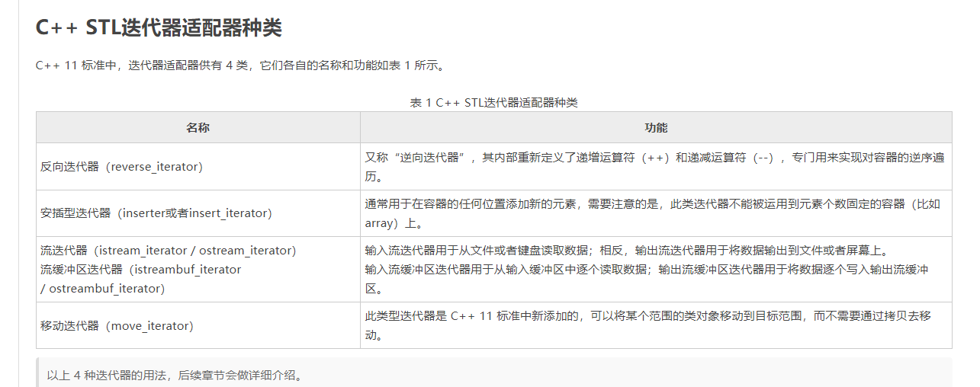Click "历。" ending the reverse iterator description
980x387 pixels.
pyautogui.click(x=374, y=177)
